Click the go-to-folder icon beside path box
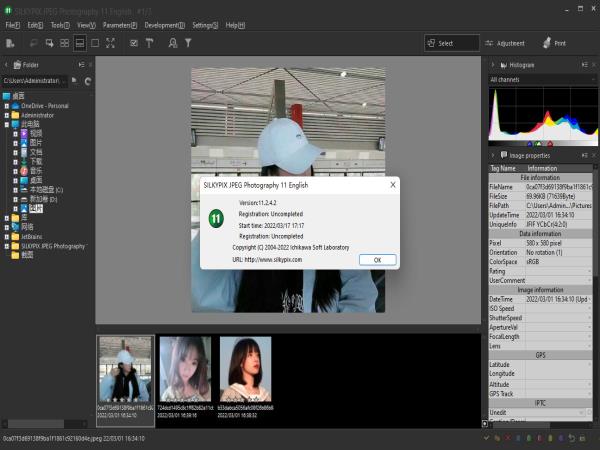Viewport: 600px width, 450px height. pos(74,80)
